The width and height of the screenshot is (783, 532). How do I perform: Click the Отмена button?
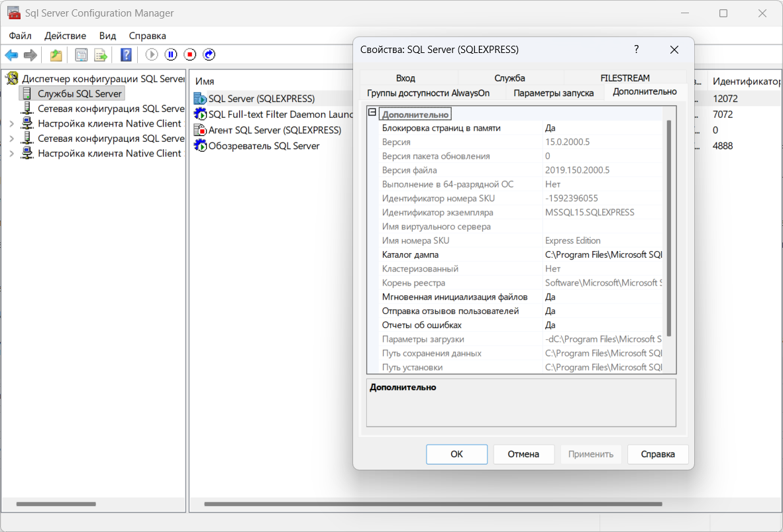523,454
